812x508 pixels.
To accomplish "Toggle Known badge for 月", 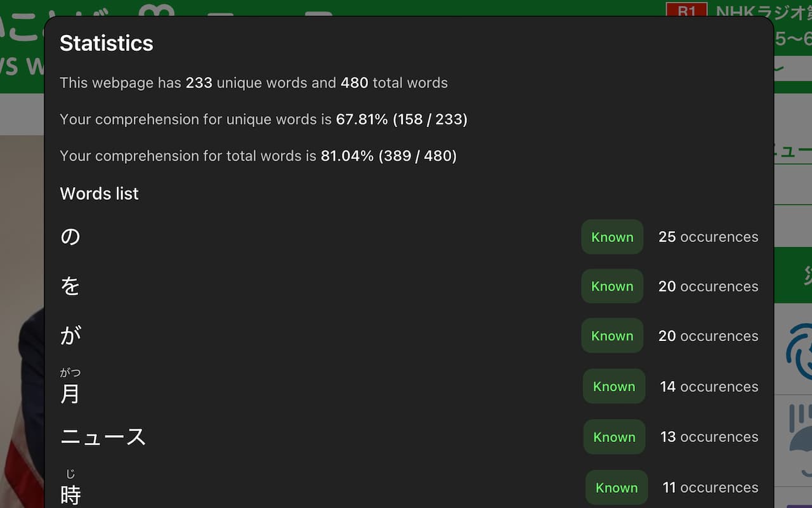I will tap(614, 386).
